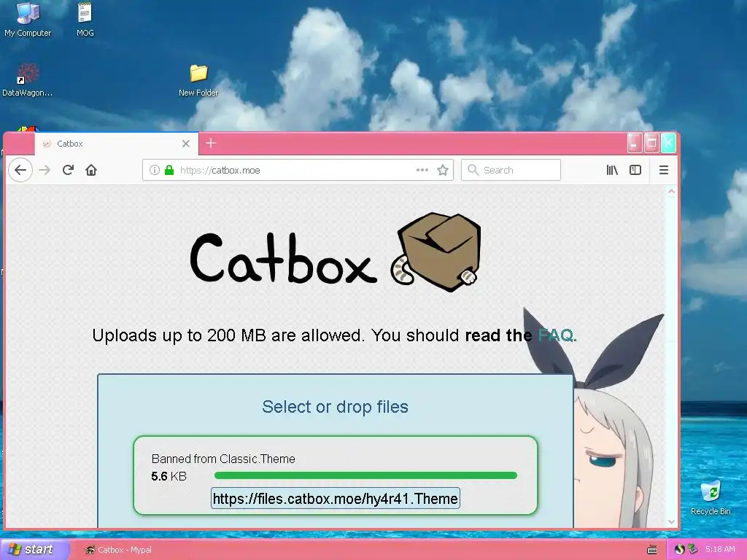The width and height of the screenshot is (747, 560).
Task: Open the Library bookshelf icon
Action: pyautogui.click(x=612, y=170)
